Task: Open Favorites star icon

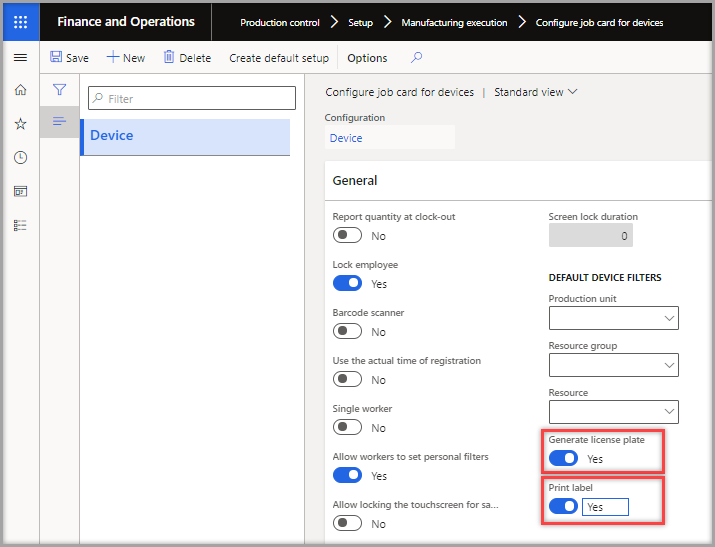Action: coord(21,124)
